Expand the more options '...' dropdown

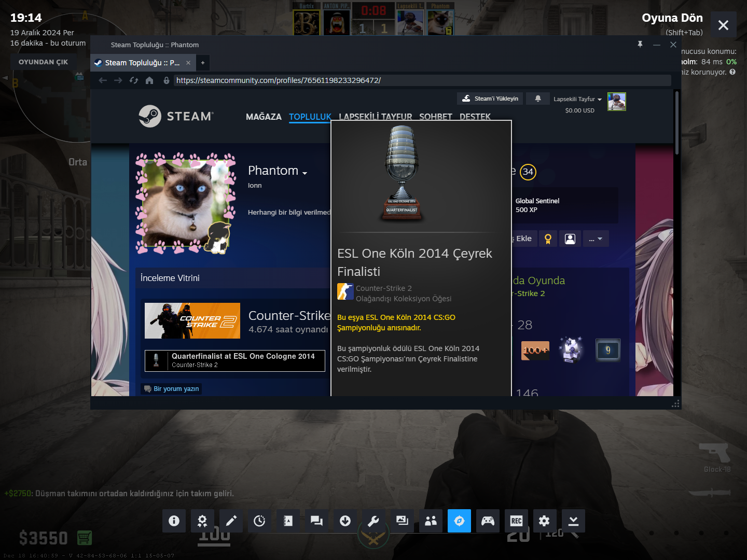pos(596,239)
